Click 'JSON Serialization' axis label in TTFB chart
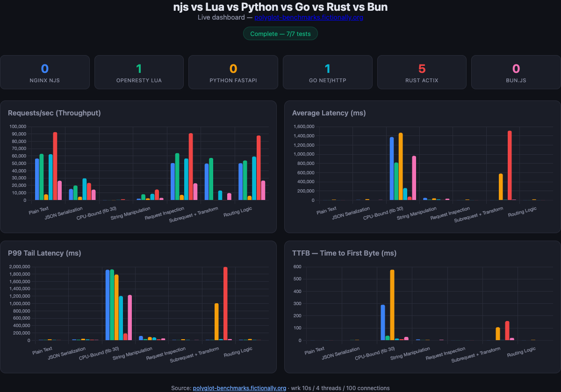This screenshot has width=561, height=392. (x=341, y=354)
